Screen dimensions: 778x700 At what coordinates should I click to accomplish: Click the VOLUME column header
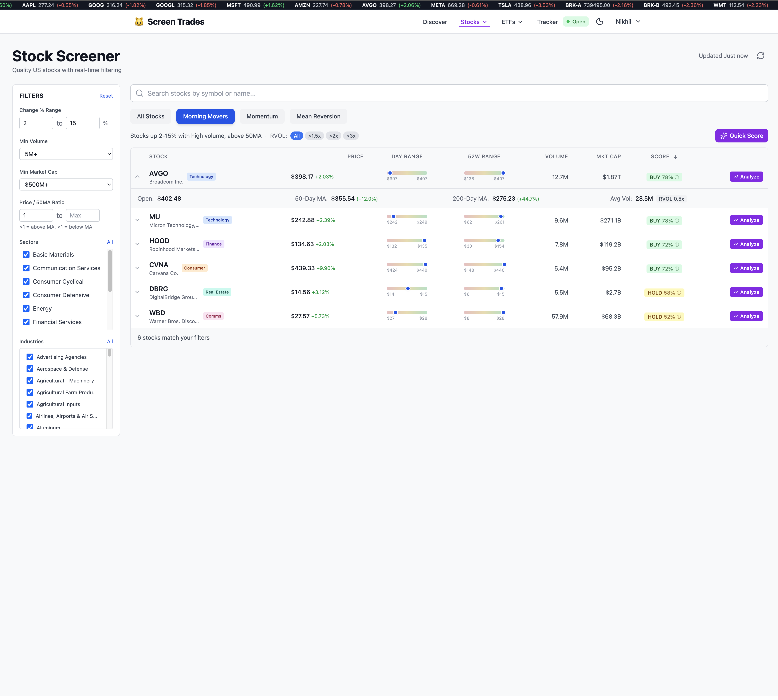556,157
